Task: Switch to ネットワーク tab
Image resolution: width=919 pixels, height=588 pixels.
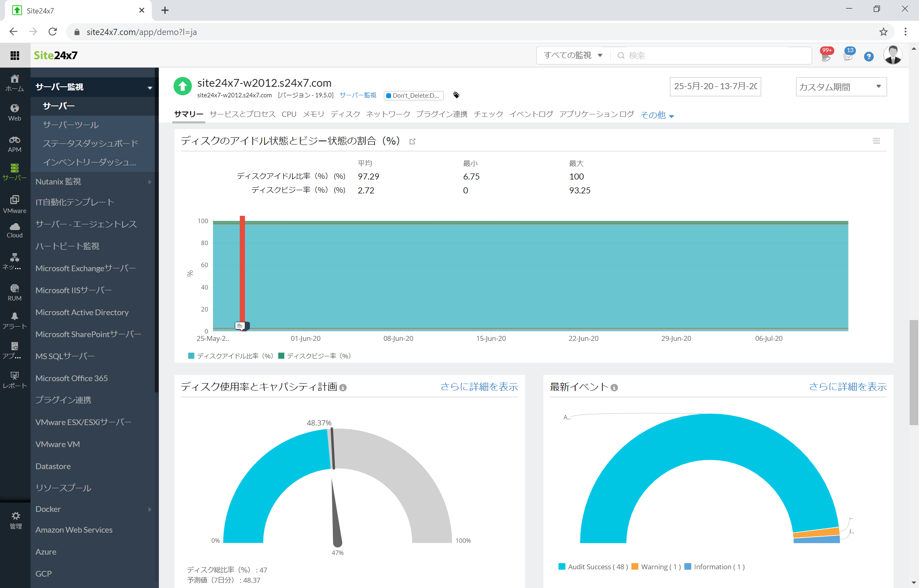Action: click(388, 114)
